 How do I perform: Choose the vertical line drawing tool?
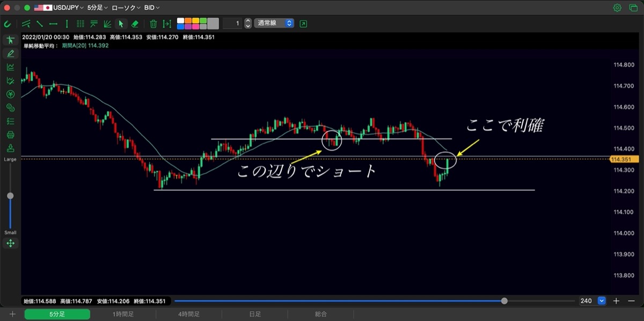[67, 24]
